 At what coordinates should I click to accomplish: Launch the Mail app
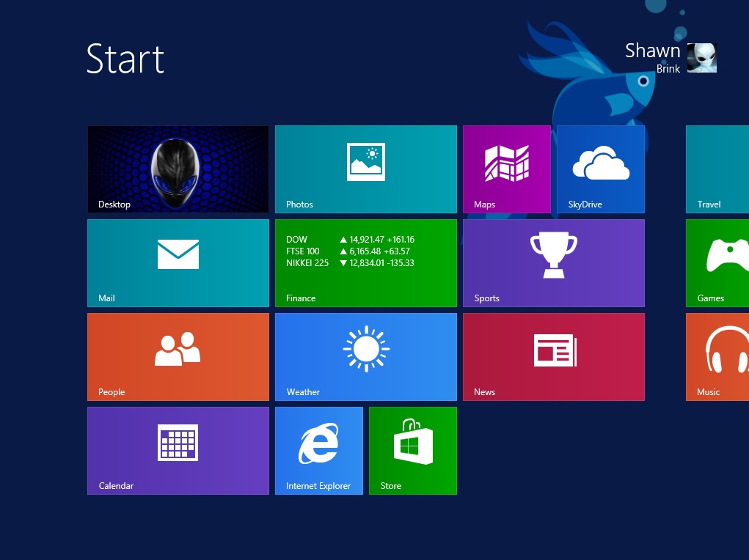pos(178,262)
